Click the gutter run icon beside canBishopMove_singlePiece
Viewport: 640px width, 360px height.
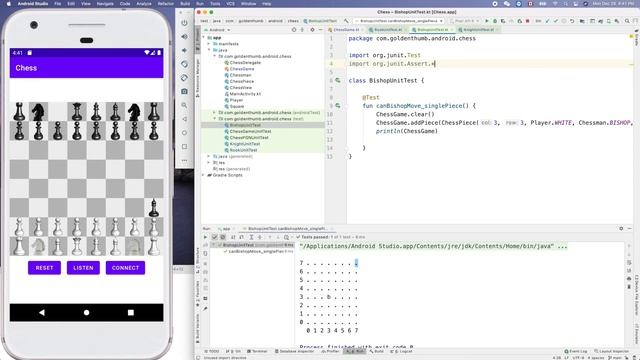[x=338, y=106]
